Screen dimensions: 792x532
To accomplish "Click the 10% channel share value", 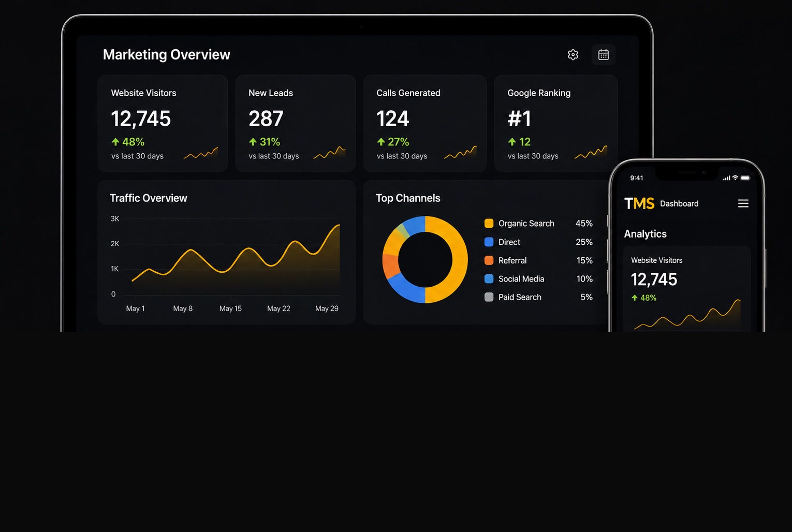I will (x=584, y=279).
